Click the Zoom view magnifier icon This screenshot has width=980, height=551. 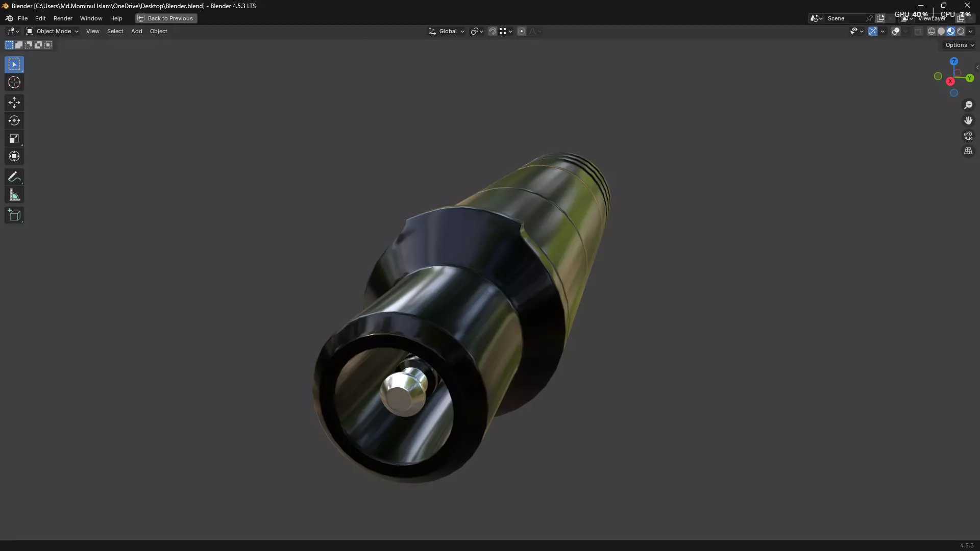968,105
